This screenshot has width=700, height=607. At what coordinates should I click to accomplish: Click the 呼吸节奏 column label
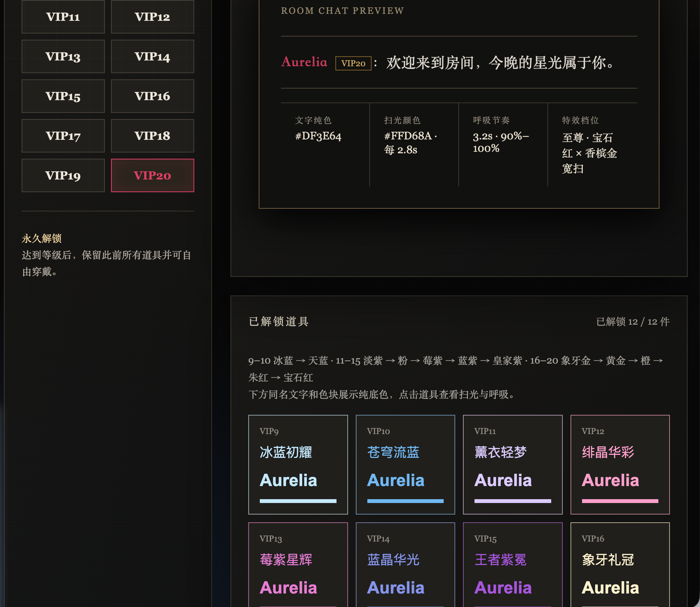pyautogui.click(x=491, y=120)
